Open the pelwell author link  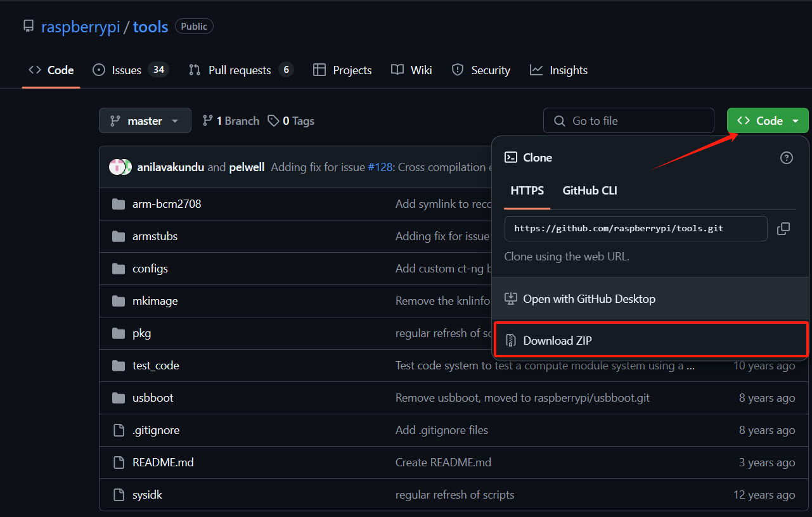click(247, 167)
